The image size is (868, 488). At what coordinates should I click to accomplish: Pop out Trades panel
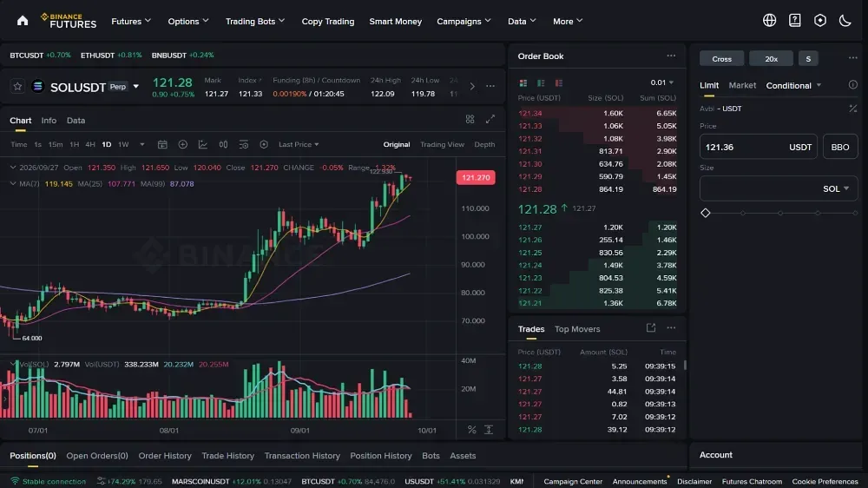(651, 328)
